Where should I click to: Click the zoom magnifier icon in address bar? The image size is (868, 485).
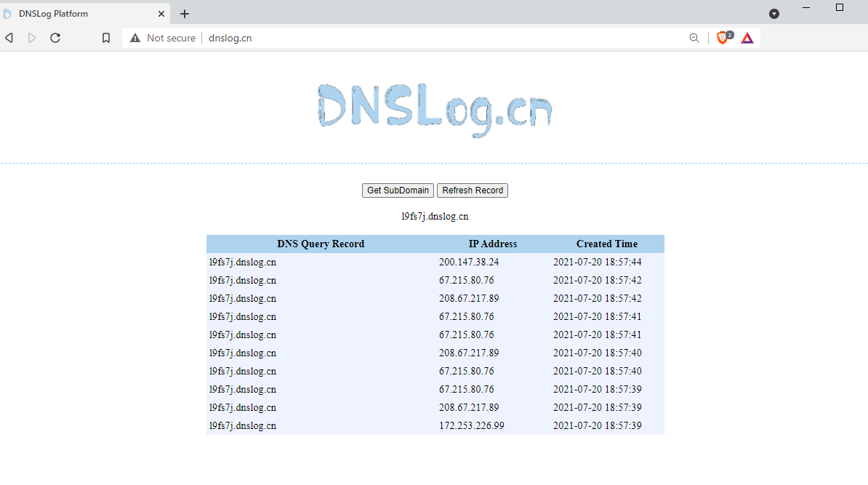click(694, 38)
